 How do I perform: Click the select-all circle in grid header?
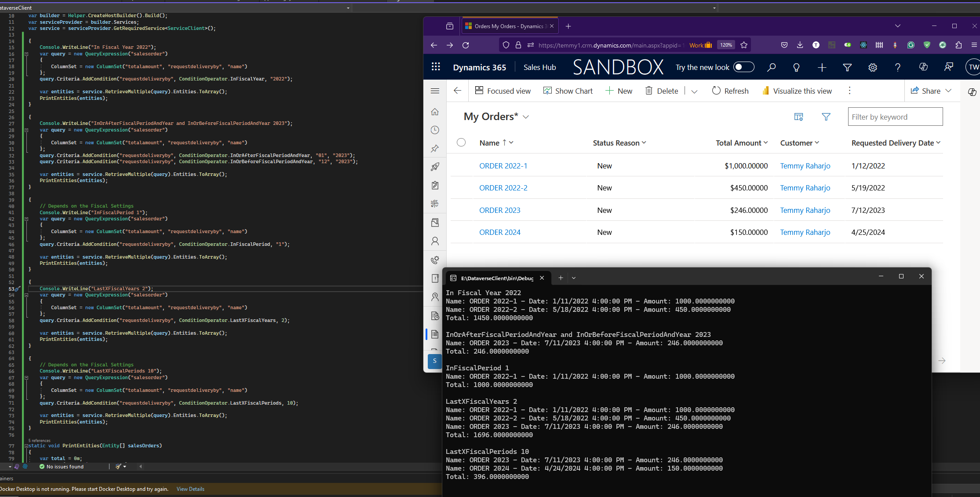[x=461, y=143]
